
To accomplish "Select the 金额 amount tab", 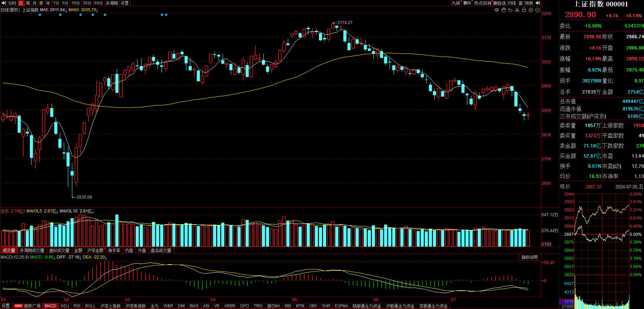I will click(78, 251).
